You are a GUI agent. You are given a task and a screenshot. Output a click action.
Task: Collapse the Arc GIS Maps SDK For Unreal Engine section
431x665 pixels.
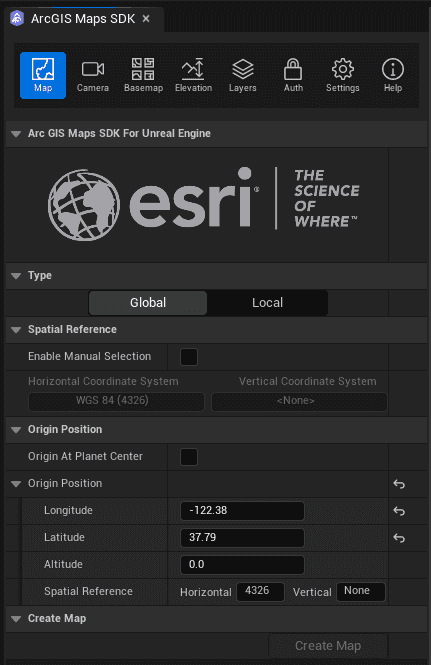pos(16,134)
